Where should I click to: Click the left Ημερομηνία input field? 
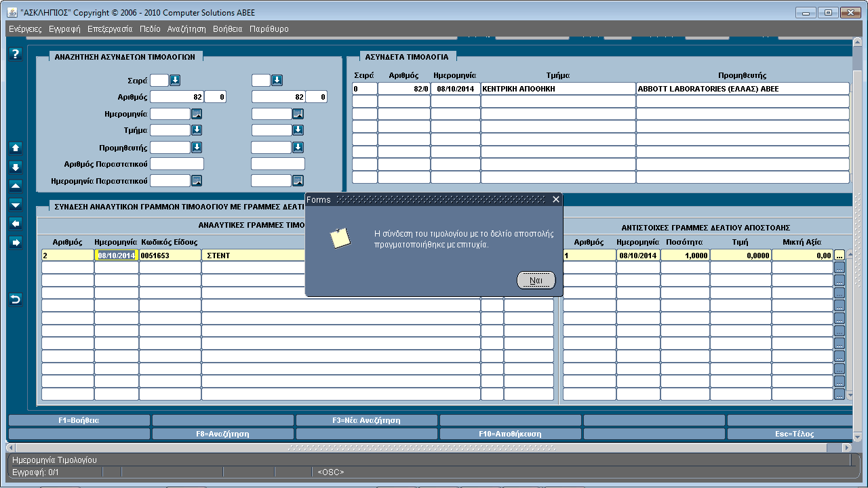point(170,113)
